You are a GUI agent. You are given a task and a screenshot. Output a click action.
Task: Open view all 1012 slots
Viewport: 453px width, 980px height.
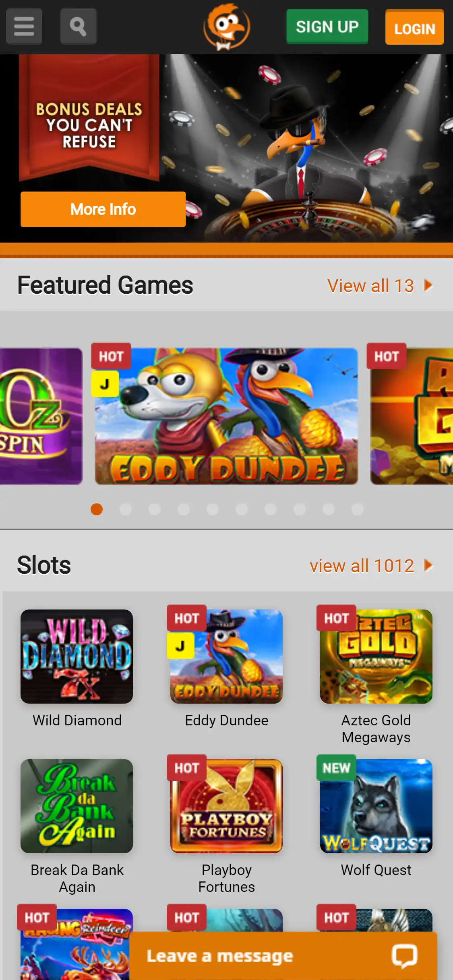point(362,566)
